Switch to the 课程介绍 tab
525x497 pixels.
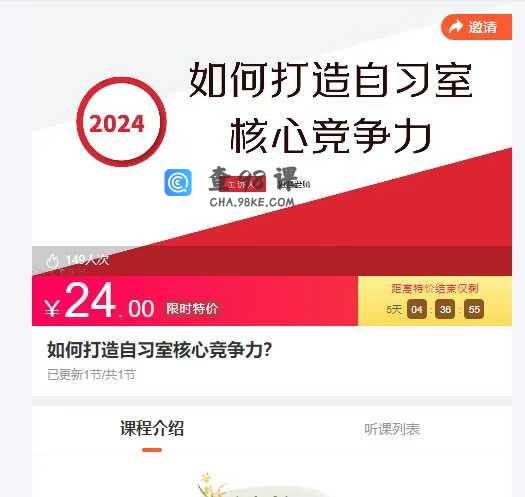click(x=152, y=428)
